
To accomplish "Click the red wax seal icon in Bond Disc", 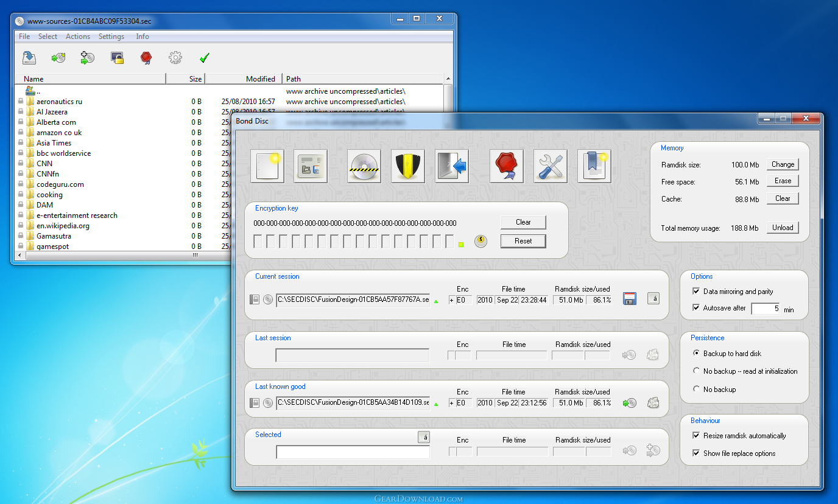I will click(x=507, y=166).
